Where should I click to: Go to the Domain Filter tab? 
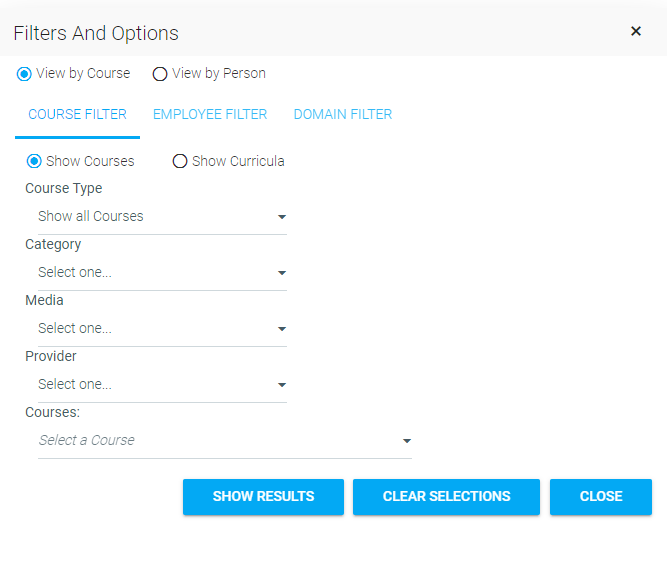343,114
